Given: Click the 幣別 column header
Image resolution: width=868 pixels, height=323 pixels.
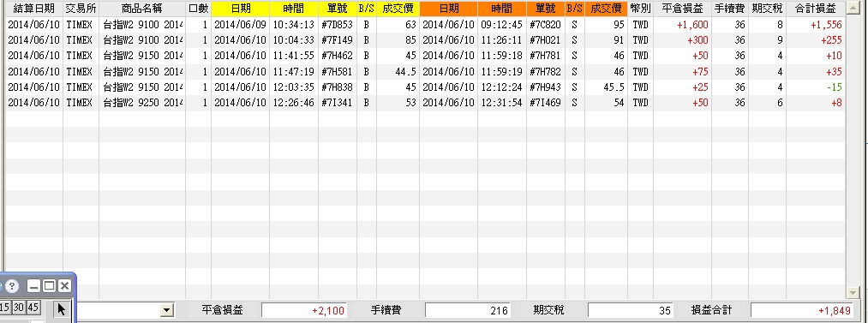Looking at the screenshot, I should (x=640, y=9).
